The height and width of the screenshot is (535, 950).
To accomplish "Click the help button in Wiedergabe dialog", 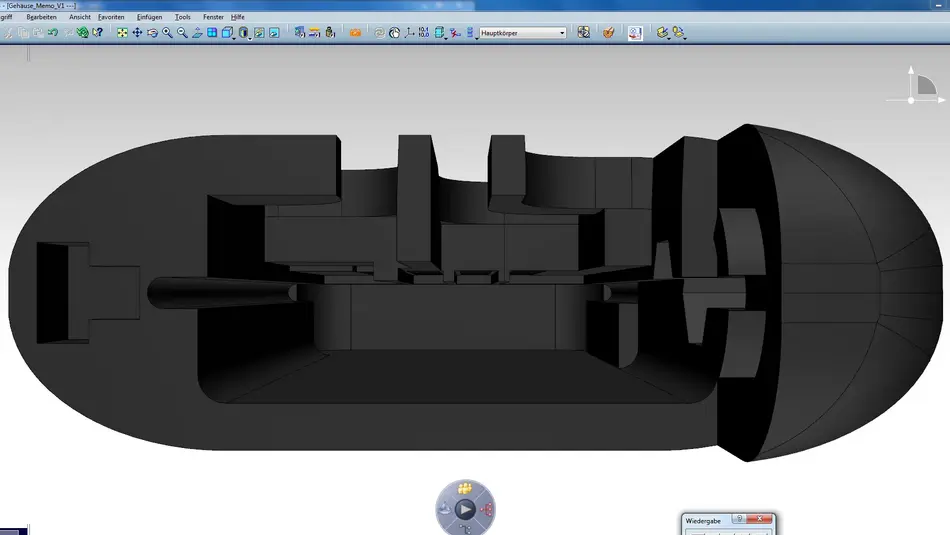I will [738, 520].
